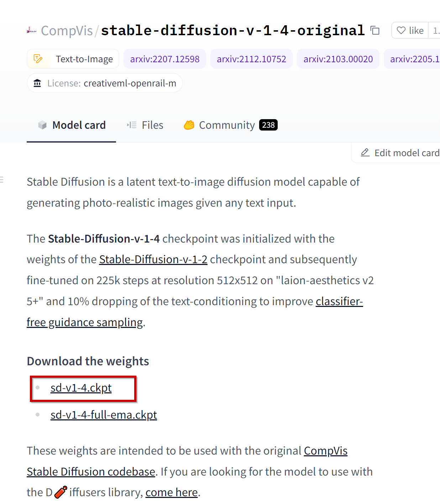Image resolution: width=440 pixels, height=504 pixels.
Task: Click the arxiv:2207.12598 tag
Action: [165, 59]
